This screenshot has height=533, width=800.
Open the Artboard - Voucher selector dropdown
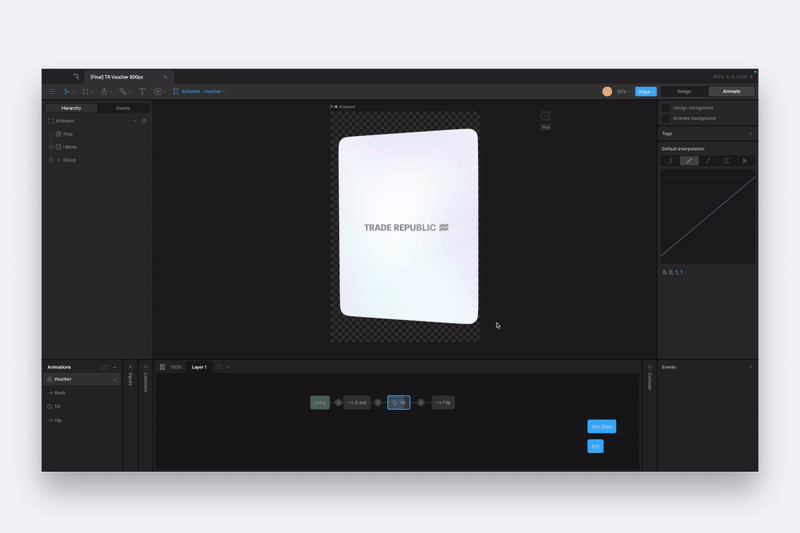point(200,92)
